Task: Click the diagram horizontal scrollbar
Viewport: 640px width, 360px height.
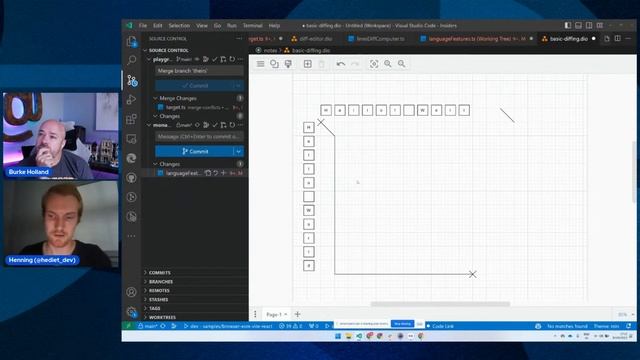Action: (x=440, y=304)
